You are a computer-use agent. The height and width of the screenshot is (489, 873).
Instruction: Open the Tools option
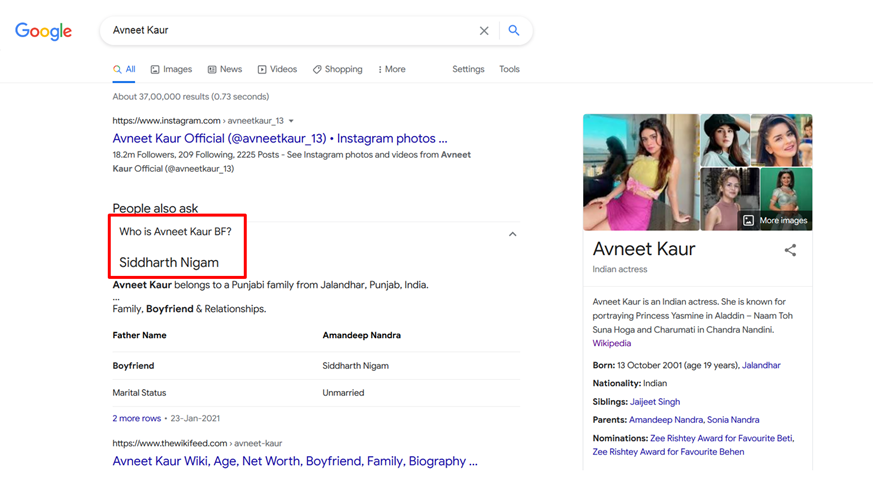509,69
